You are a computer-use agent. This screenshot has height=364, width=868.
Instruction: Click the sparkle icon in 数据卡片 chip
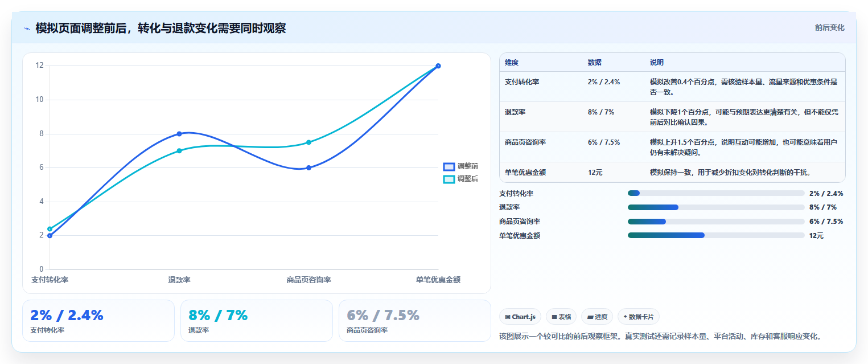(626, 316)
